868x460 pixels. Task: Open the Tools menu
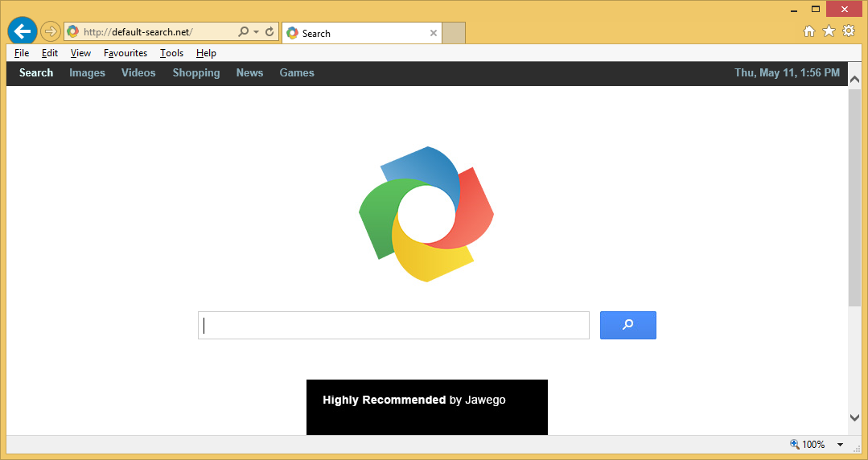coord(171,53)
